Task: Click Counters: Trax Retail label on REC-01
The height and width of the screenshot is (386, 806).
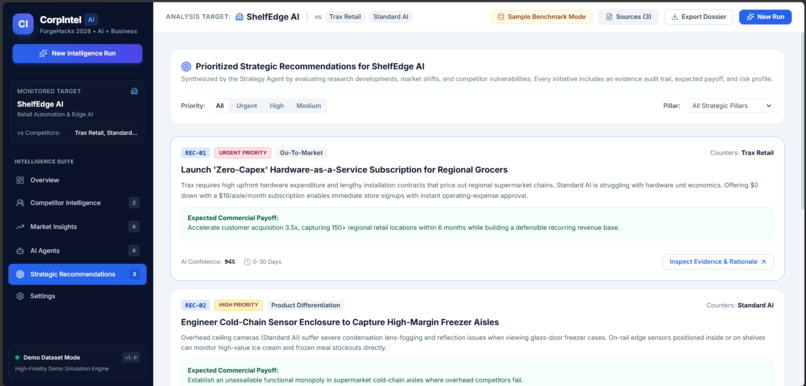Action: [x=742, y=153]
